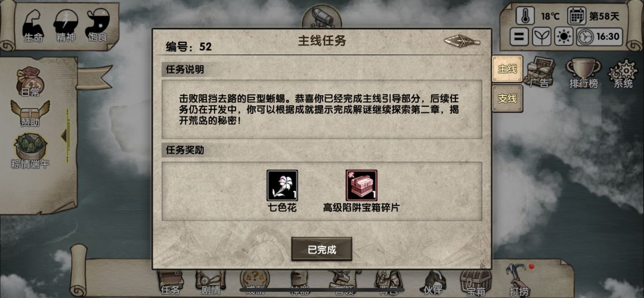Open the 赞助 sponsor chest icon
644x298 pixels.
click(30, 113)
